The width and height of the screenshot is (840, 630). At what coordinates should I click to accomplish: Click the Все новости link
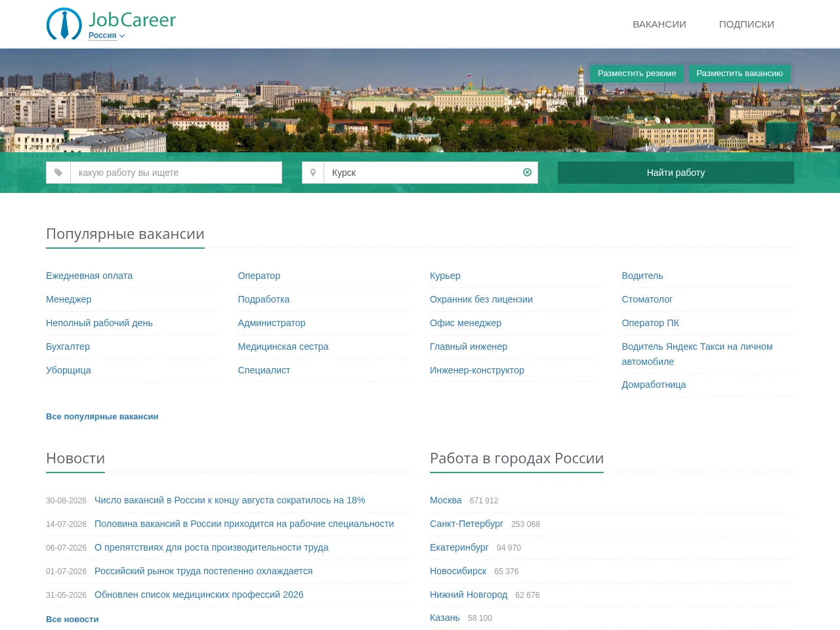pyautogui.click(x=72, y=619)
